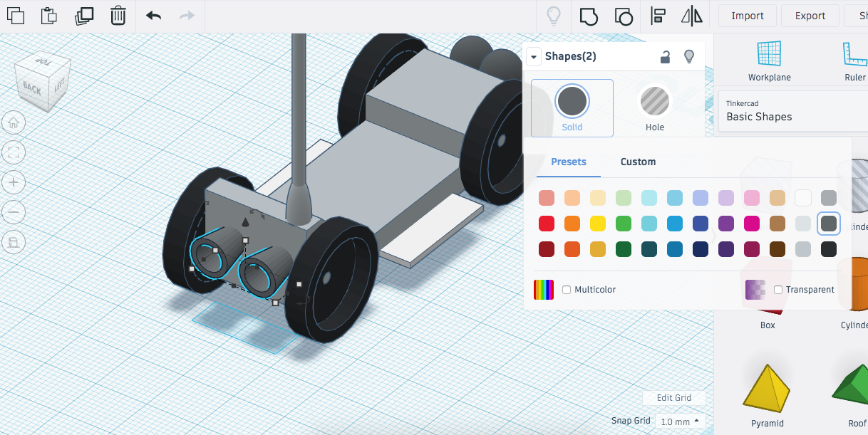Viewport: 868px width, 435px height.
Task: Select the Workplane tool
Action: coord(769,61)
